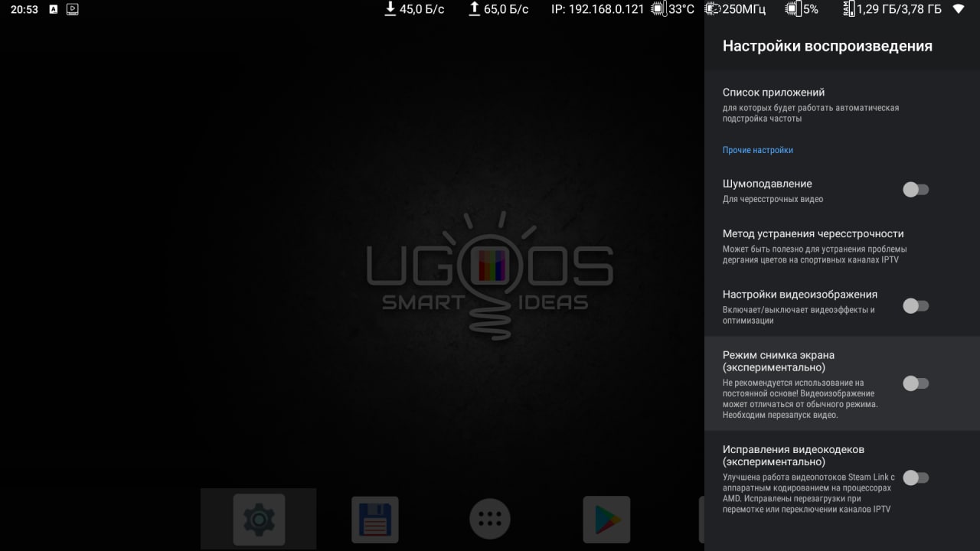Open the all apps drawer button
Viewport: 980px width, 551px height.
pos(490,520)
